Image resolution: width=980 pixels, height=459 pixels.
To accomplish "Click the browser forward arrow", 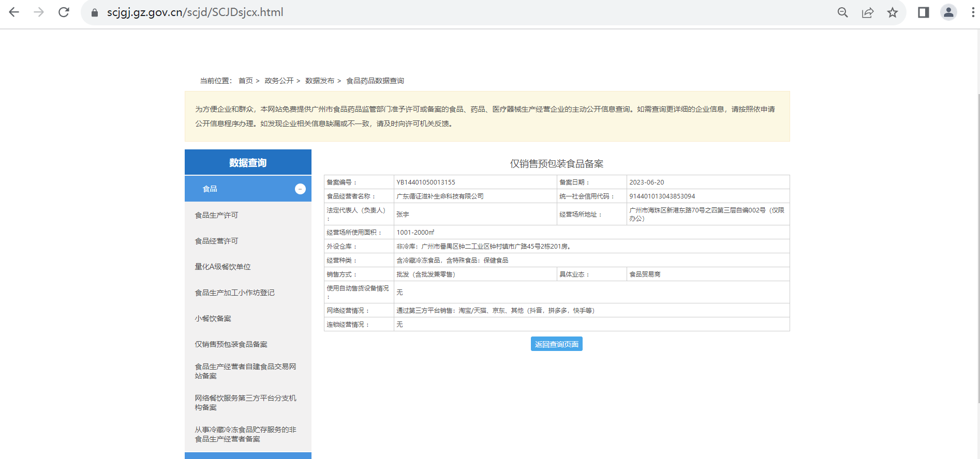I will pyautogui.click(x=39, y=12).
